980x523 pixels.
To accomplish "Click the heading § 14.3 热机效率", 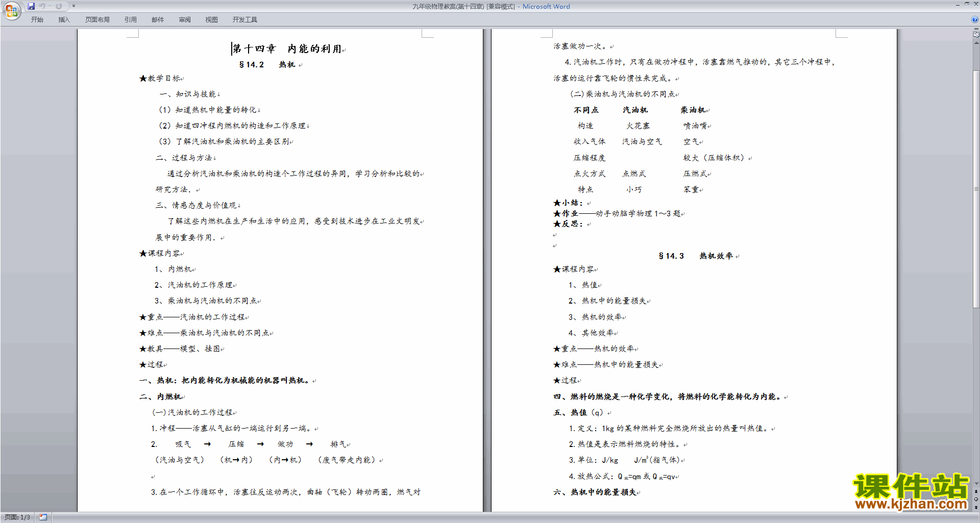I will [x=696, y=256].
